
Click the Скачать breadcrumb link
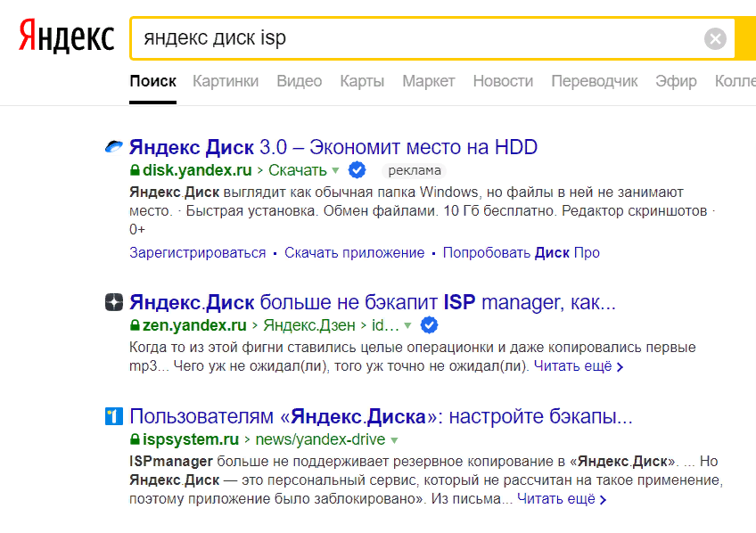(298, 170)
